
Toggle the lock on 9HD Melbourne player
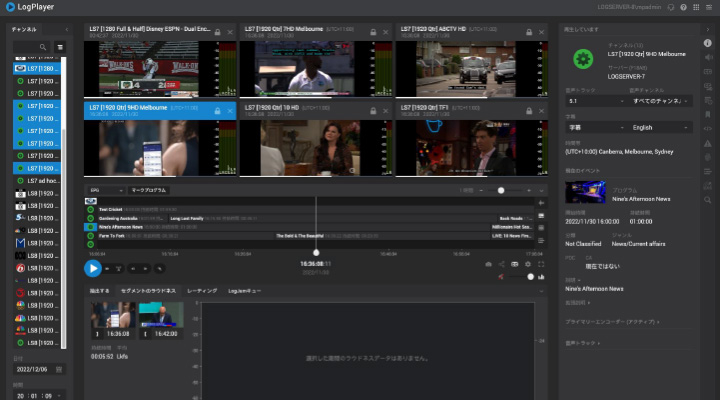(x=217, y=110)
